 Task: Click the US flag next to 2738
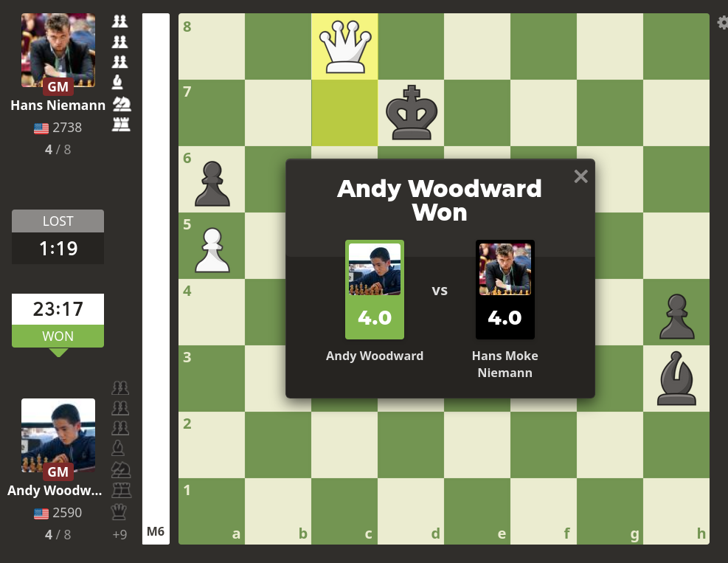[41, 128]
